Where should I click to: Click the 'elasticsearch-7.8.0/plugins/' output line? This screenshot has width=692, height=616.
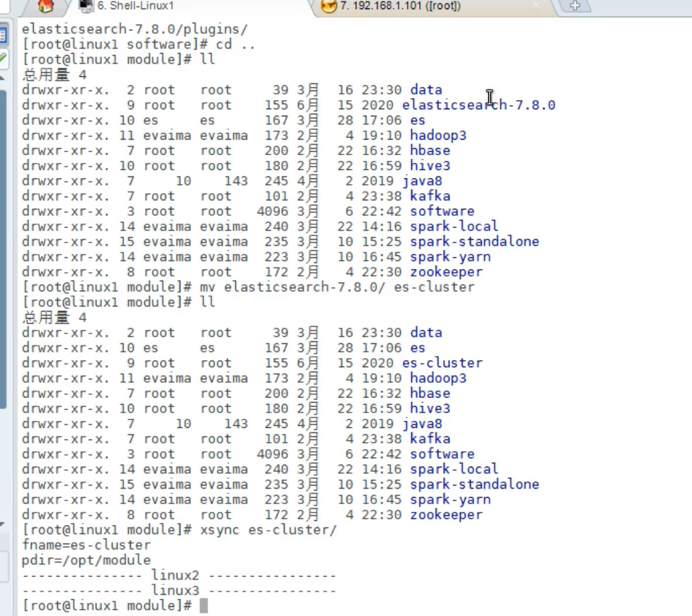coord(135,29)
